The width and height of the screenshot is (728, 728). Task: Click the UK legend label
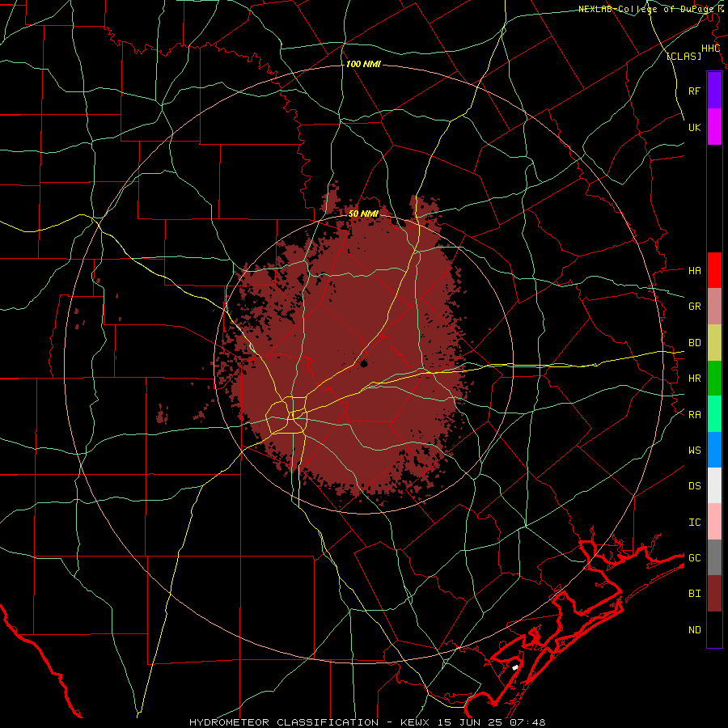(x=694, y=127)
